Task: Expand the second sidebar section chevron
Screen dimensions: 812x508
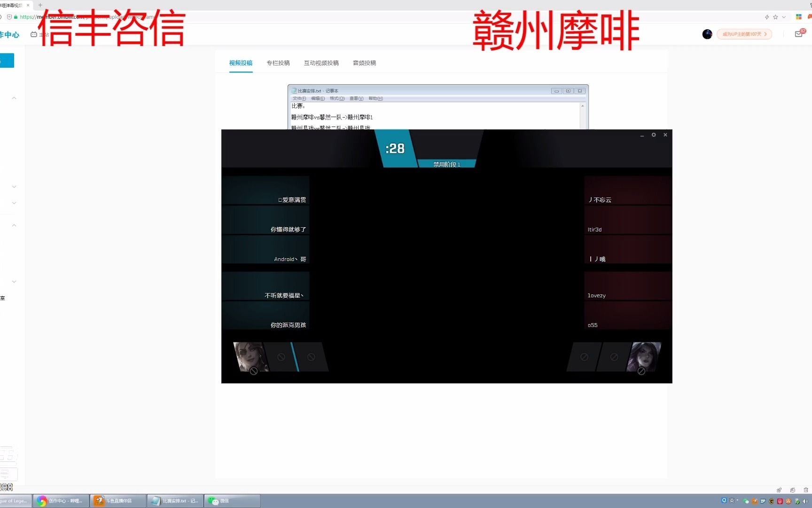Action: [14, 187]
